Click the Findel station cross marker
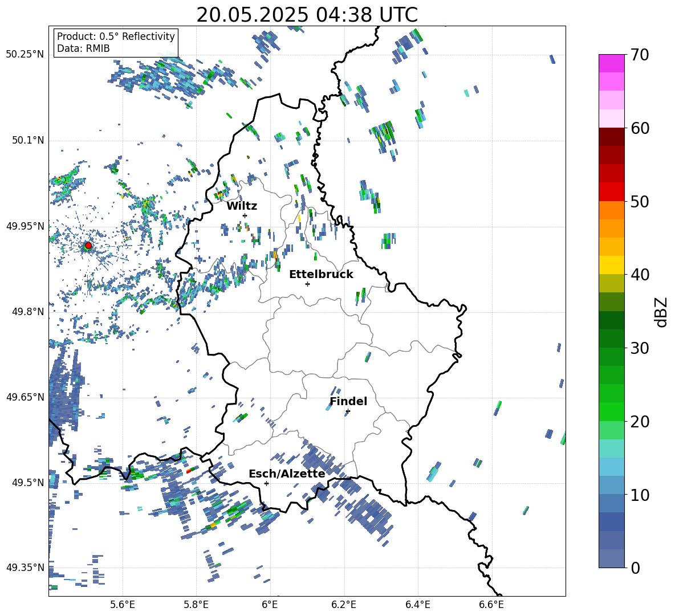The image size is (675, 616). coord(348,411)
